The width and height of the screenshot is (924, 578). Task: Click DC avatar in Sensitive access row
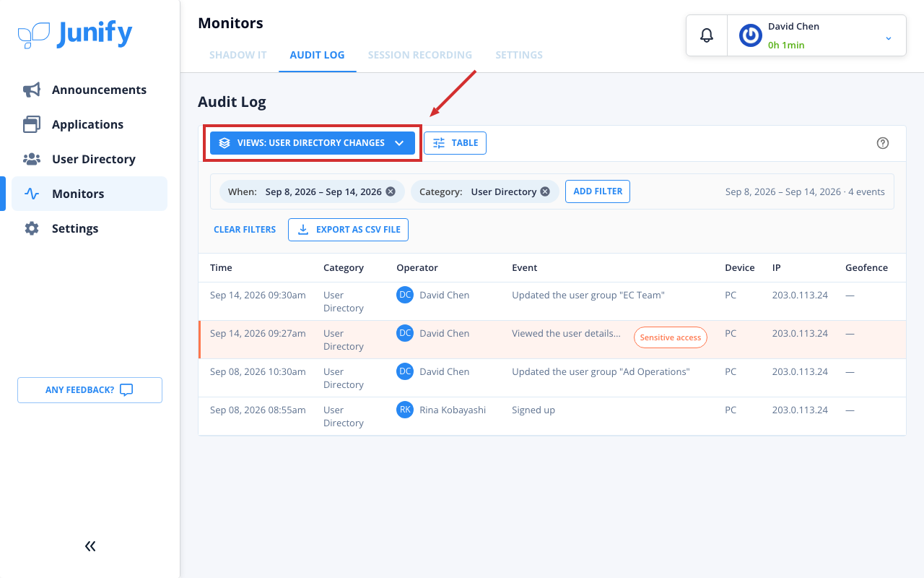tap(405, 333)
